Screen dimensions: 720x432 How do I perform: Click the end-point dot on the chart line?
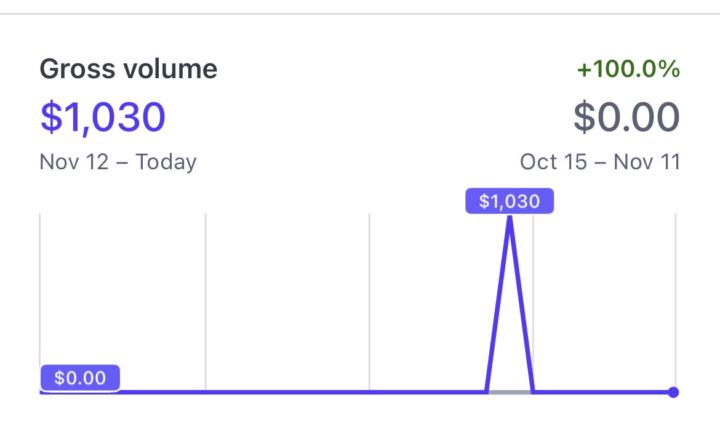[x=673, y=392]
